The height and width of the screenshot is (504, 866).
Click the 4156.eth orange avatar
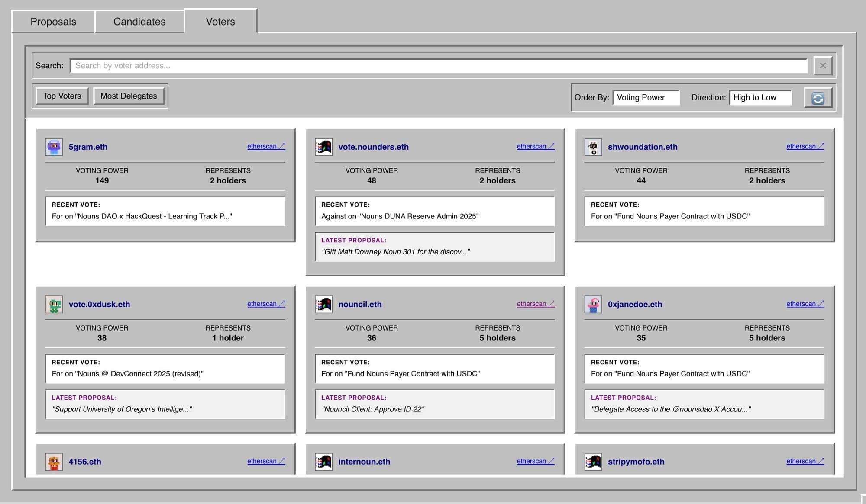point(54,462)
